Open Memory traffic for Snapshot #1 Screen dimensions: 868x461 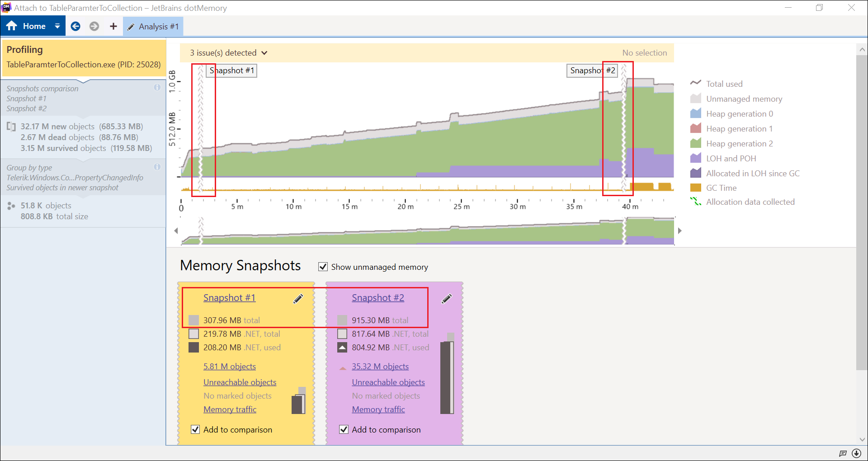click(x=230, y=409)
